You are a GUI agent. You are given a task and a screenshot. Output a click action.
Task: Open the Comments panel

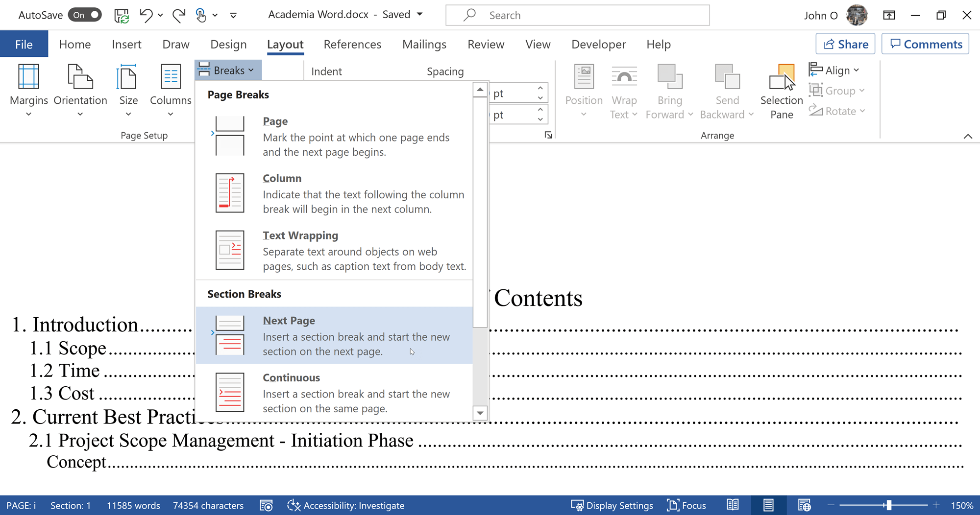(925, 44)
